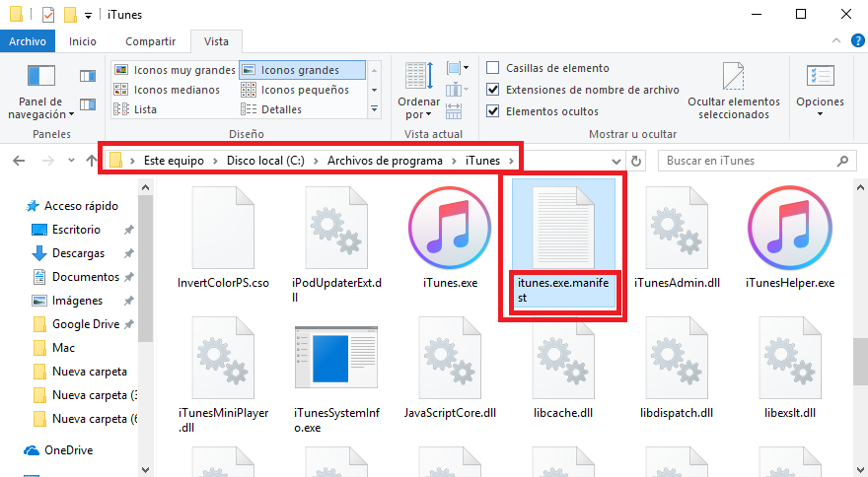Screen dimensions: 868x477
Task: Collapse the ribbon with the chevron
Action: (x=835, y=40)
